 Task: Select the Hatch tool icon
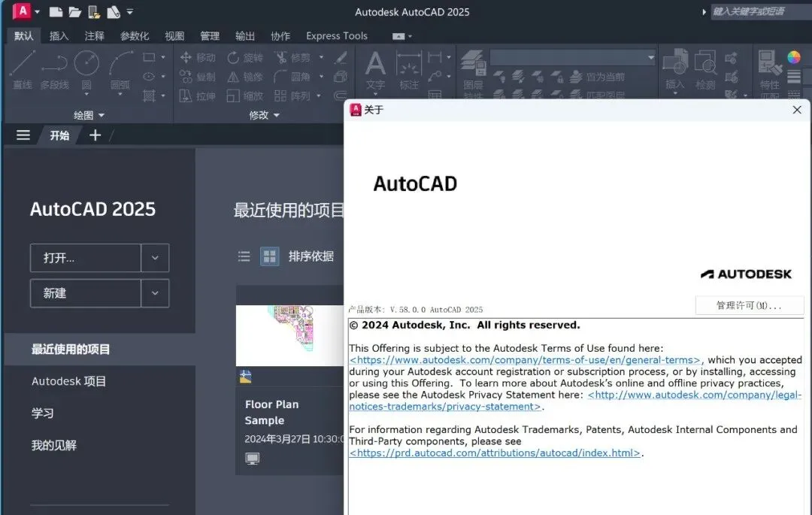(x=149, y=95)
